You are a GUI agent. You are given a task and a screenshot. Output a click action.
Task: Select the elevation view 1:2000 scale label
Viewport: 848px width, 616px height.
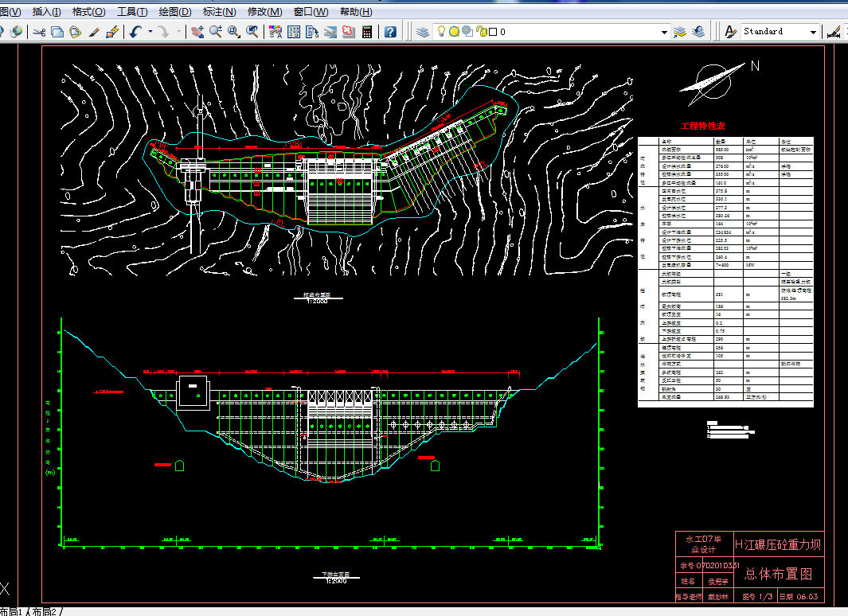click(x=336, y=581)
